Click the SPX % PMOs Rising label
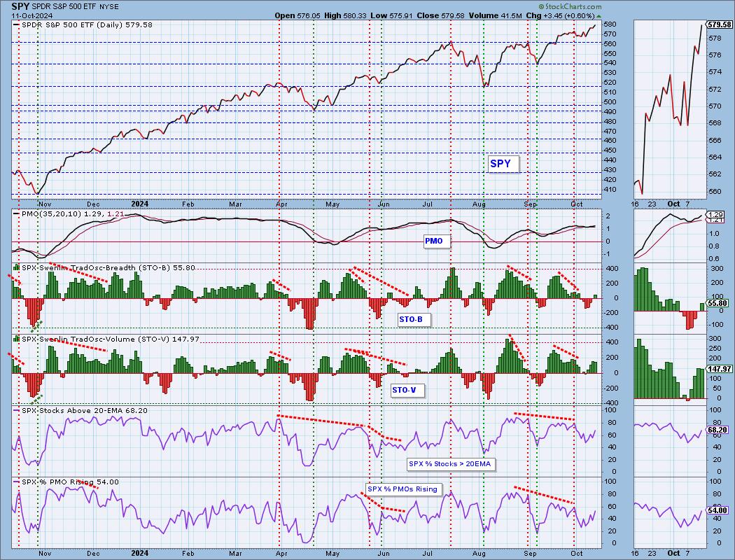 pos(402,489)
